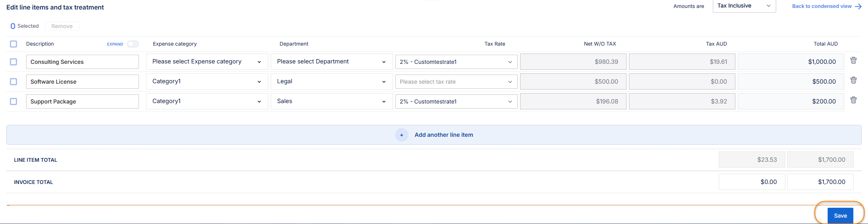The image size is (868, 224).
Task: Edit the $1,000.00 total for Consulting Services
Action: 791,62
